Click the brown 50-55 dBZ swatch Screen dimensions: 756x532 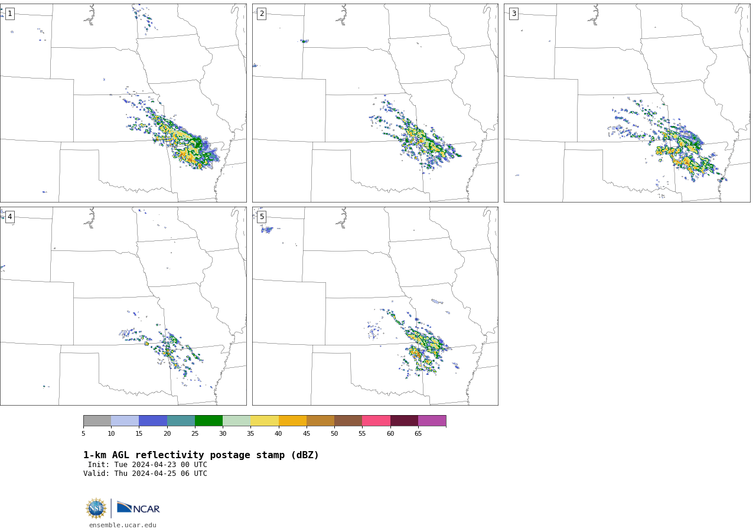(x=348, y=421)
